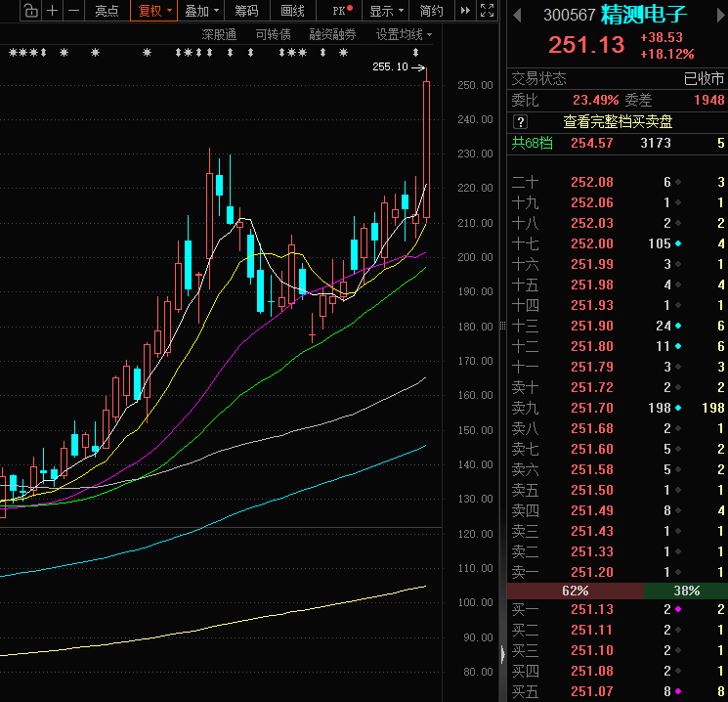This screenshot has width=728, height=702.
Task: Click the 委比 23.49% value
Action: click(x=596, y=100)
